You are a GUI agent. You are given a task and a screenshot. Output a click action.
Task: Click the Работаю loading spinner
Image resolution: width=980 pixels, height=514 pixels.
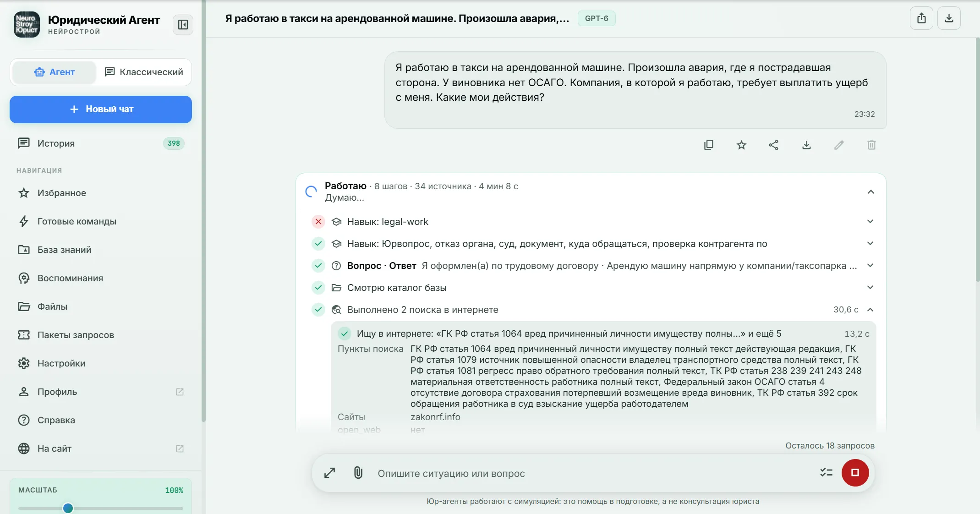pyautogui.click(x=311, y=191)
